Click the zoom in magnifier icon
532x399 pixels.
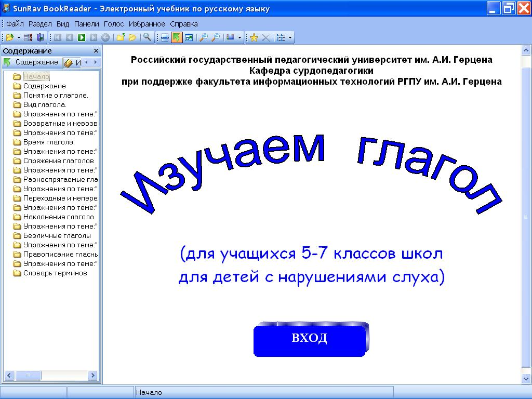[x=204, y=37]
